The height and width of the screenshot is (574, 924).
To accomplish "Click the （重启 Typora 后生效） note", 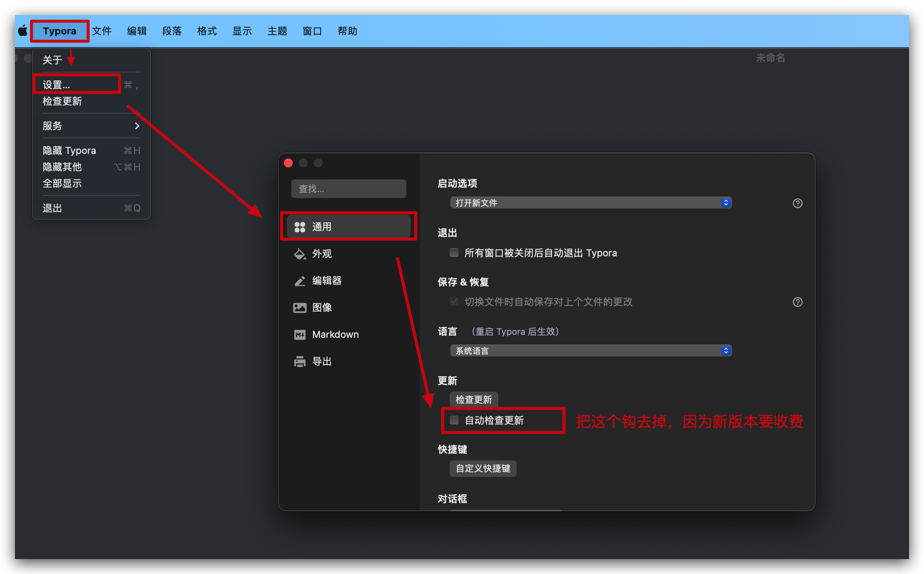I will click(515, 332).
